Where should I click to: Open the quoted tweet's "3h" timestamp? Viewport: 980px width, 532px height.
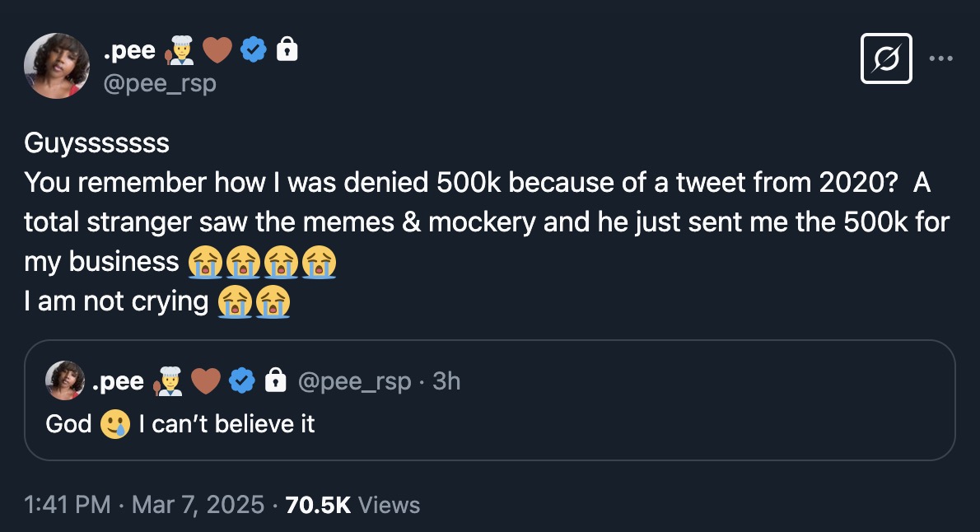tap(446, 381)
